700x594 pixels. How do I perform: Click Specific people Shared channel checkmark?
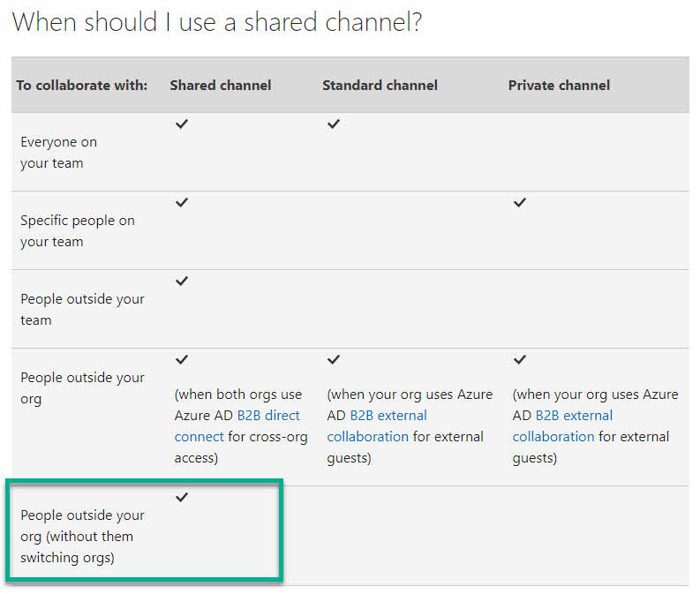click(182, 203)
